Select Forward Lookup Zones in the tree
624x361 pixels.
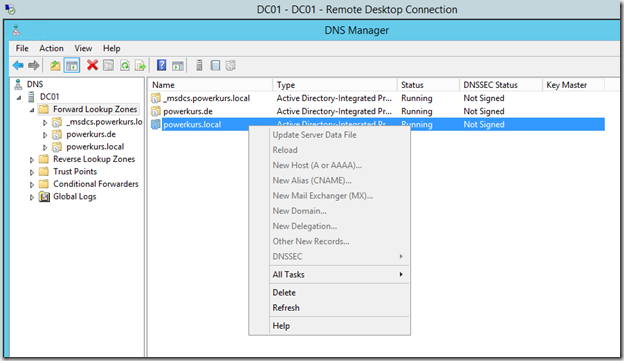point(95,109)
